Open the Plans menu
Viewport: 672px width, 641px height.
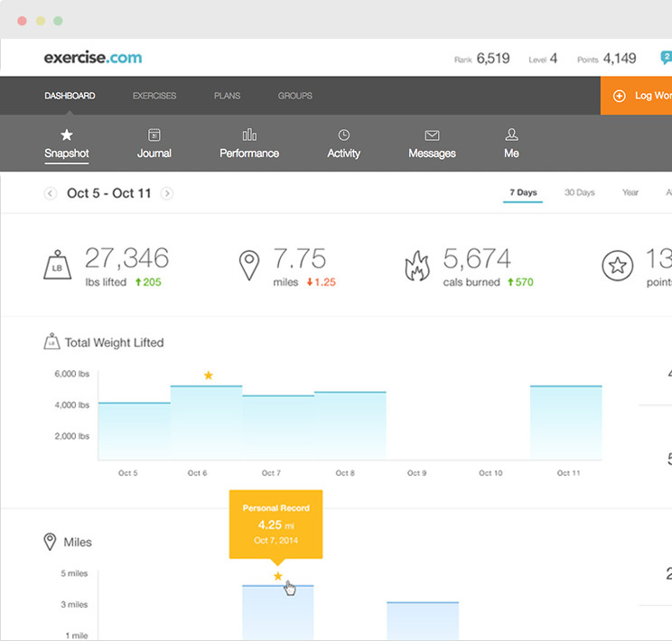227,96
